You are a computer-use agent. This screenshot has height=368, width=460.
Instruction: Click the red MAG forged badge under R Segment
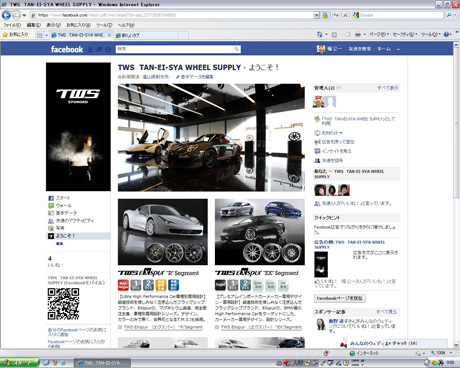coord(123,285)
